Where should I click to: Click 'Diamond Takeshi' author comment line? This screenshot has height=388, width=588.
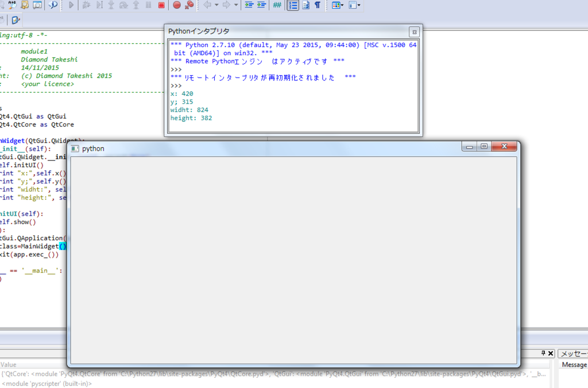tap(49, 59)
